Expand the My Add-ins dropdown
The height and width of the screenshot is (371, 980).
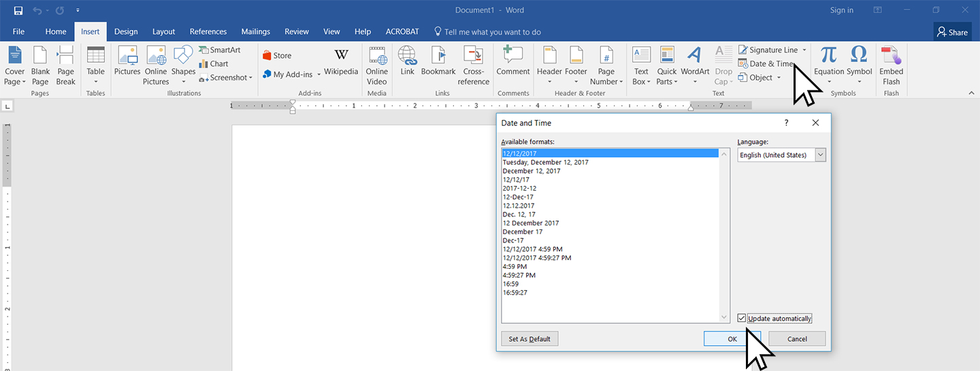coord(318,74)
